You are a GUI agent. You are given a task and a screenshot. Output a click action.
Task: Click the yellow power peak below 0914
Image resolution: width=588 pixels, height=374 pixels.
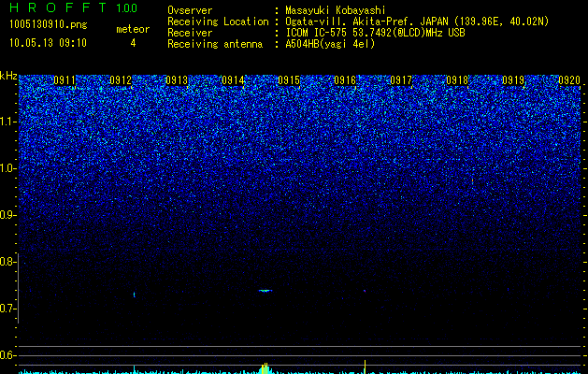point(265,368)
